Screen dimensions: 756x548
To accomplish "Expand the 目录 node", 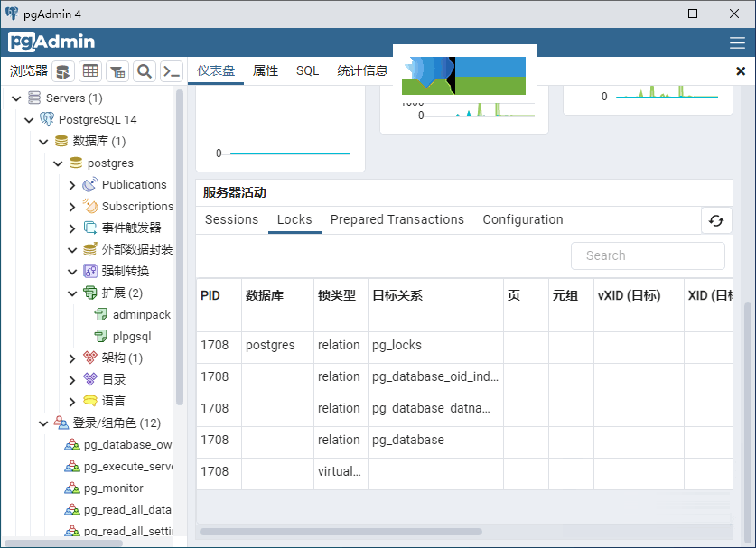I will (72, 380).
